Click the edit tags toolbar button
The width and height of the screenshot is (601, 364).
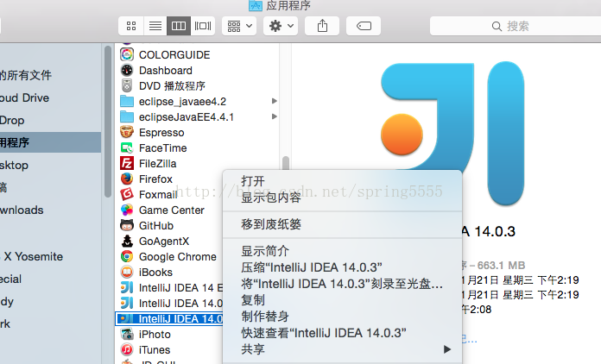click(364, 26)
